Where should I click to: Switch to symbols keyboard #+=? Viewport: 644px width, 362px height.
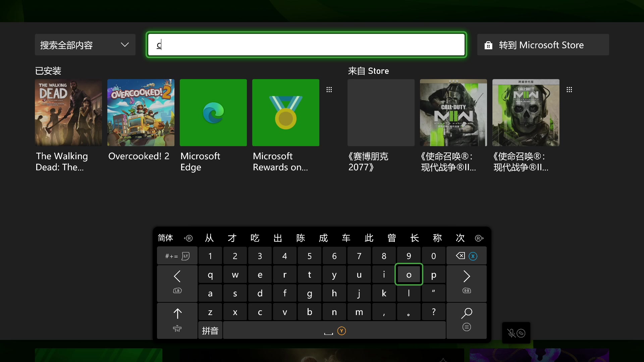(177, 256)
